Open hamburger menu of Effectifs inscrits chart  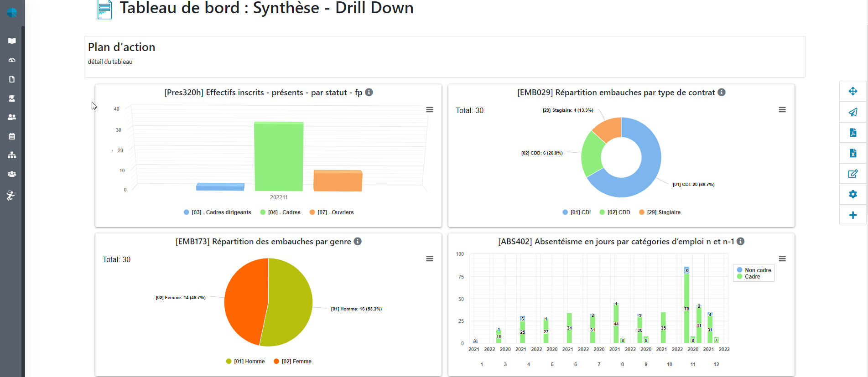coord(430,110)
